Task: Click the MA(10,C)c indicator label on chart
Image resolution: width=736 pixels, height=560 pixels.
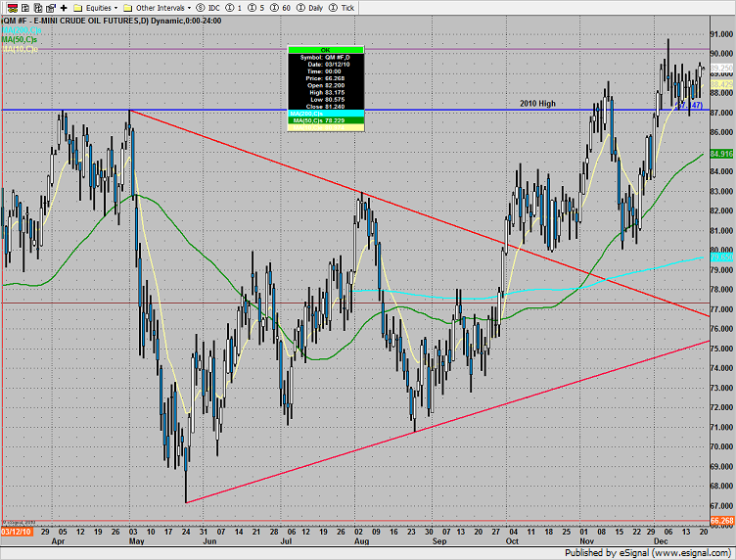Action: point(20,49)
